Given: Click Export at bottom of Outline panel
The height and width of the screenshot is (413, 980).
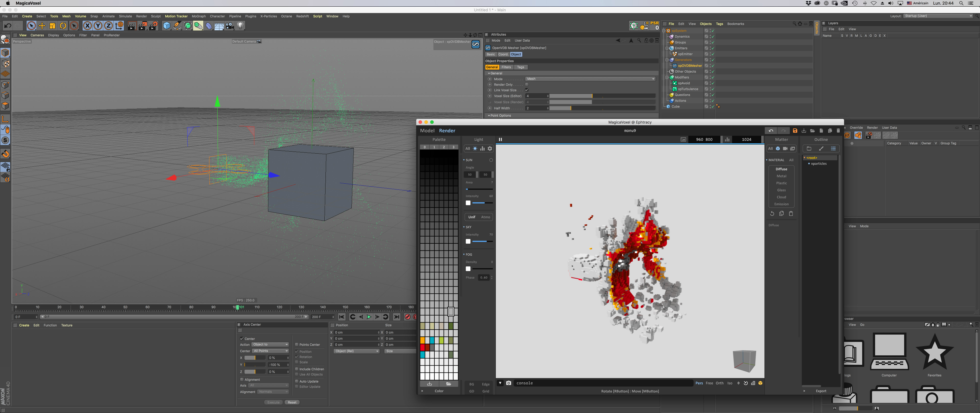Looking at the screenshot, I should pos(821,391).
